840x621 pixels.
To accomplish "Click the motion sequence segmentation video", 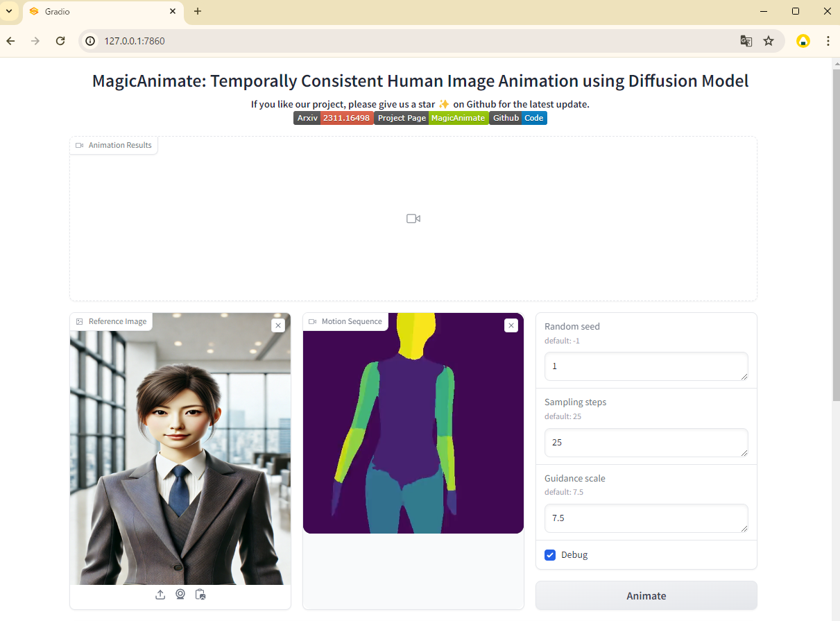I will [x=413, y=423].
